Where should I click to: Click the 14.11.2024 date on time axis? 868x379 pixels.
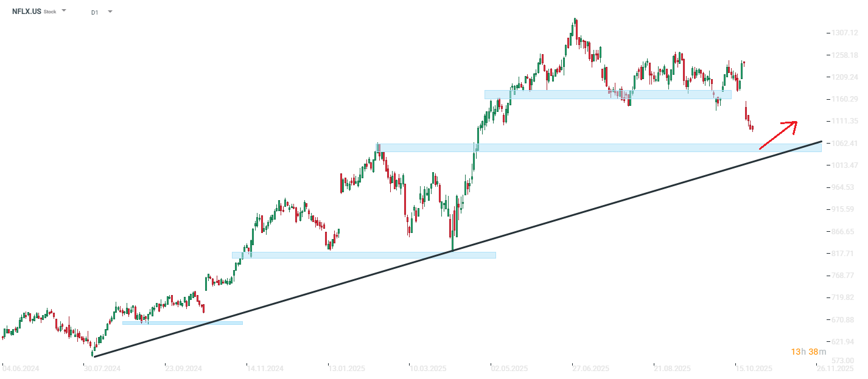click(x=265, y=369)
